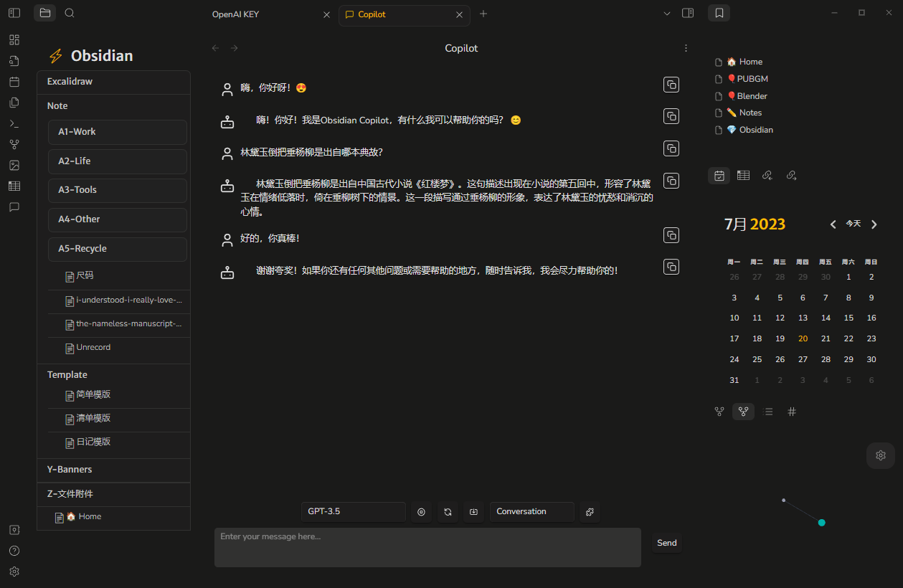Image resolution: width=903 pixels, height=588 pixels.
Task: Toggle the calendar view icon above the month
Action: pos(719,175)
